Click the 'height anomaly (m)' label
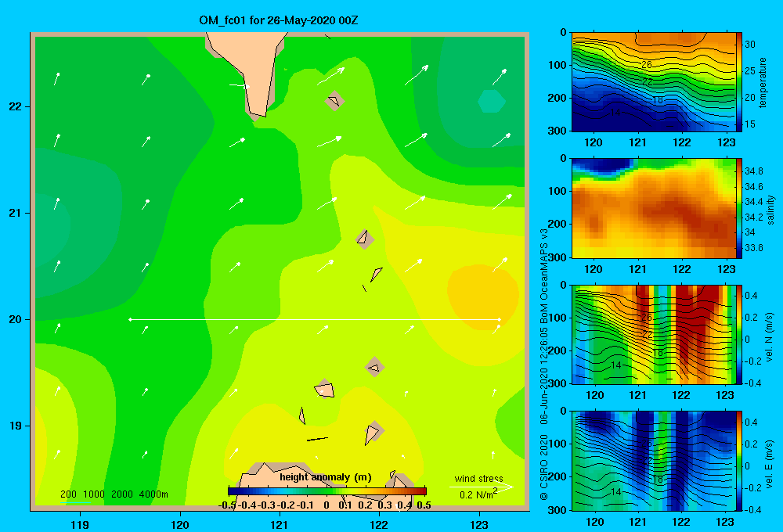Viewport: 783px width, 532px height. point(325,477)
